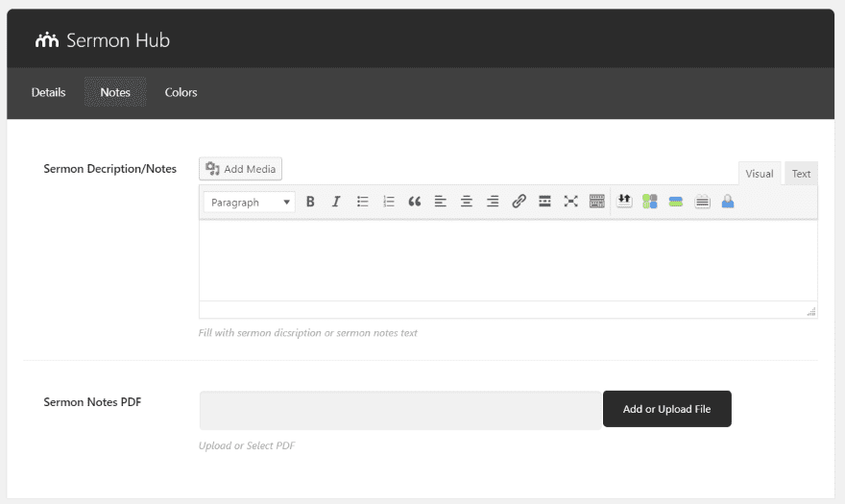Screen dimensions: 845x504
Task: Insert a Read More tag
Action: (544, 202)
